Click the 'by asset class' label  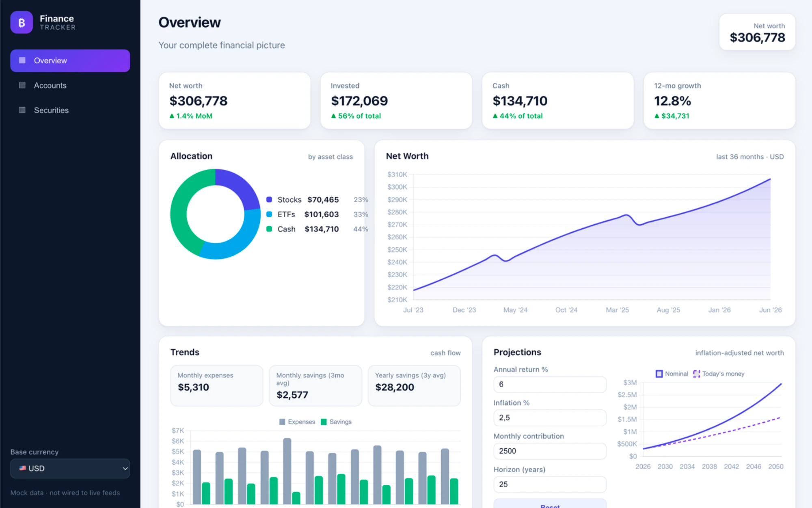(330, 157)
